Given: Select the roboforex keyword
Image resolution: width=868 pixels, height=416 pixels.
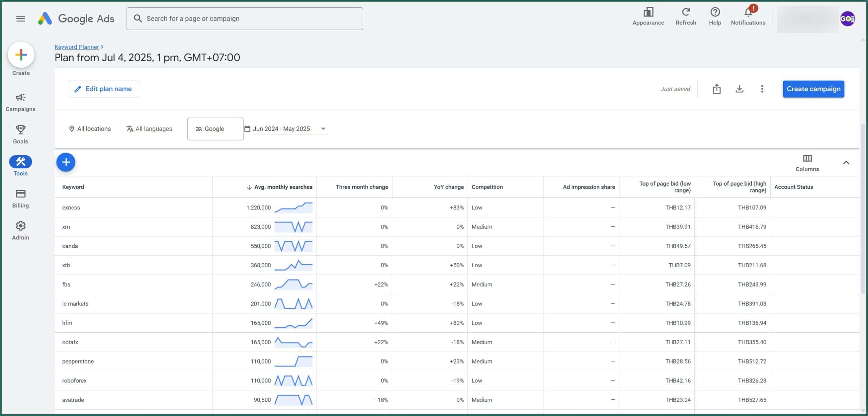Looking at the screenshot, I should pyautogui.click(x=74, y=381).
